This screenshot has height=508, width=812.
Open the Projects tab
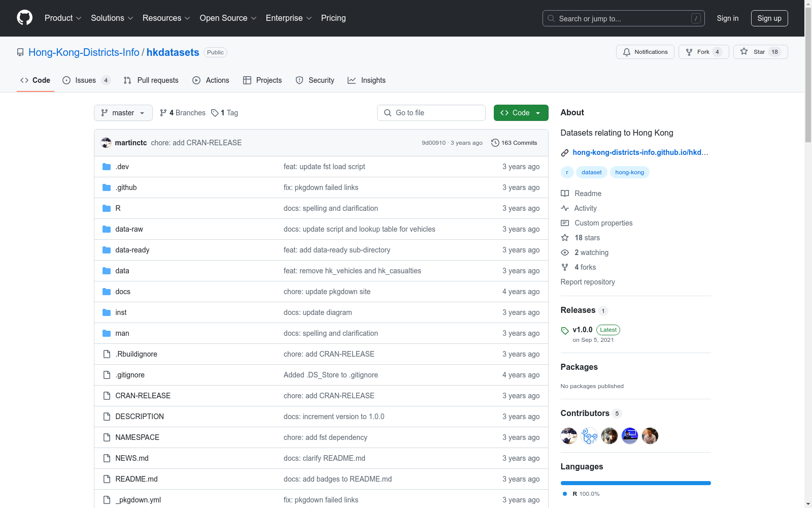click(x=262, y=80)
